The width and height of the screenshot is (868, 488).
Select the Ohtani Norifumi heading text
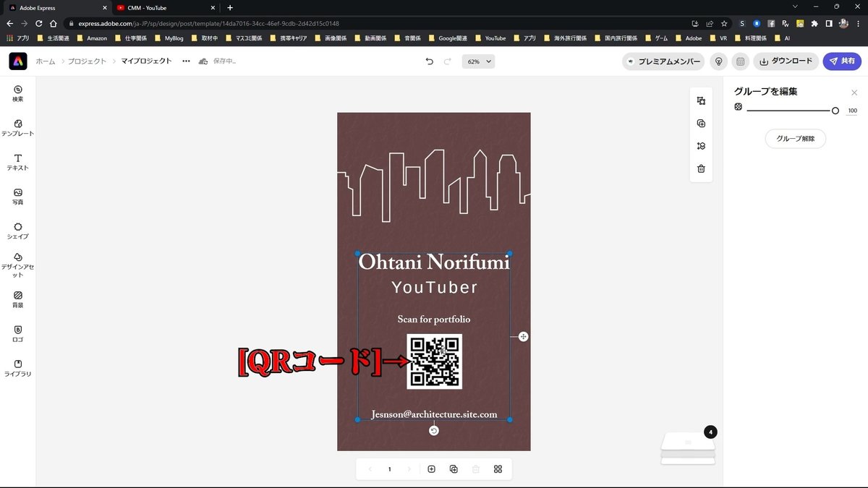pyautogui.click(x=434, y=262)
